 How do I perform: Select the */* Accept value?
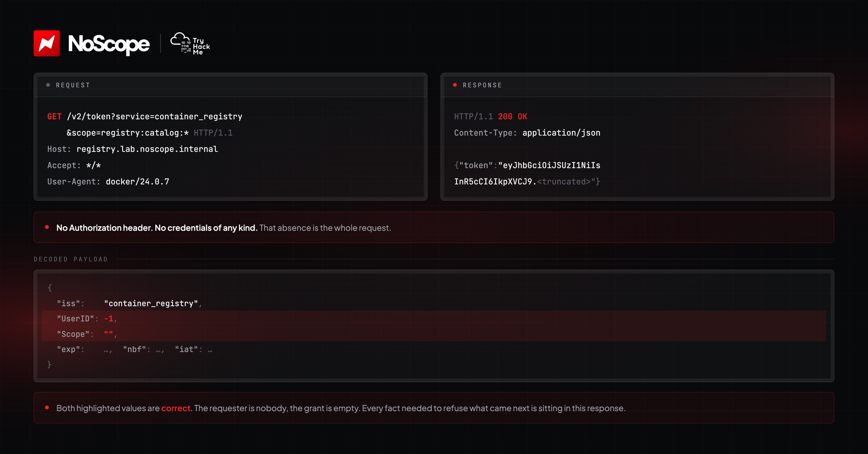coord(93,165)
